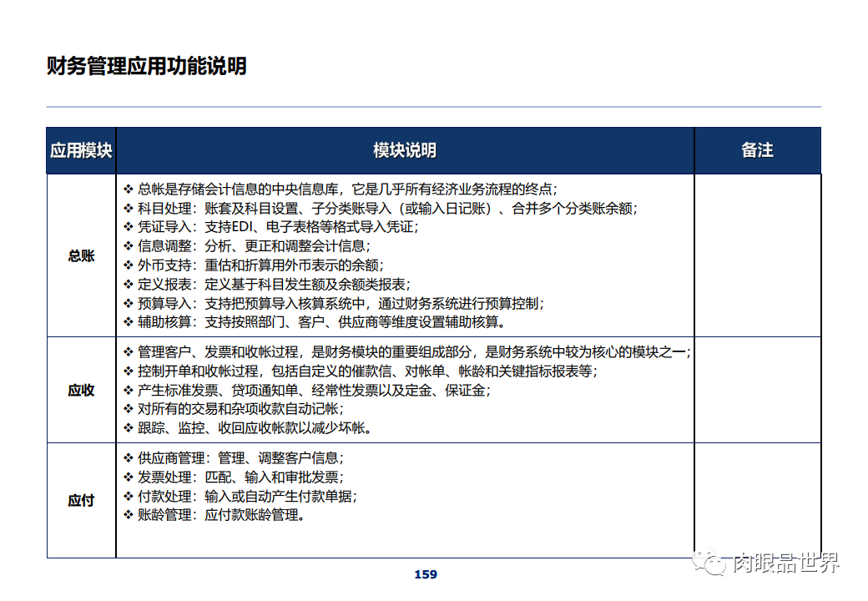Image resolution: width=868 pixels, height=601 pixels.
Task: Click the line 对所有的交易和杂项收款自动记帐
Action: coord(234,409)
